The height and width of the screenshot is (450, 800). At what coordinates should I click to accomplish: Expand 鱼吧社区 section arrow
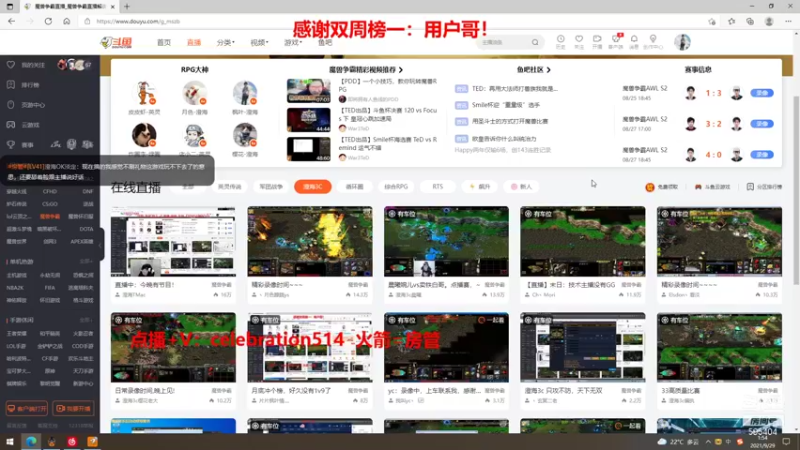(x=548, y=69)
